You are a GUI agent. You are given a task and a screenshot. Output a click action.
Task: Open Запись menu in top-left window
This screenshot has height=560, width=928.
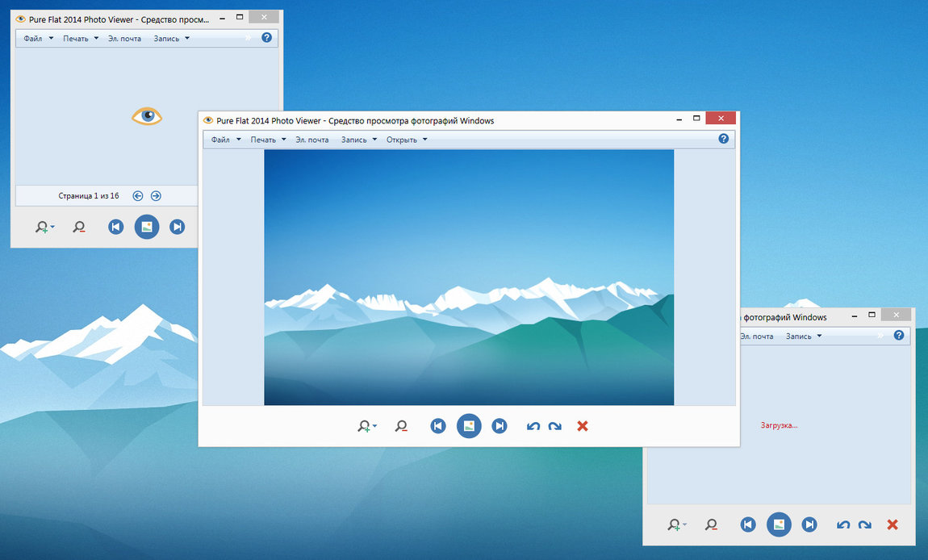166,39
